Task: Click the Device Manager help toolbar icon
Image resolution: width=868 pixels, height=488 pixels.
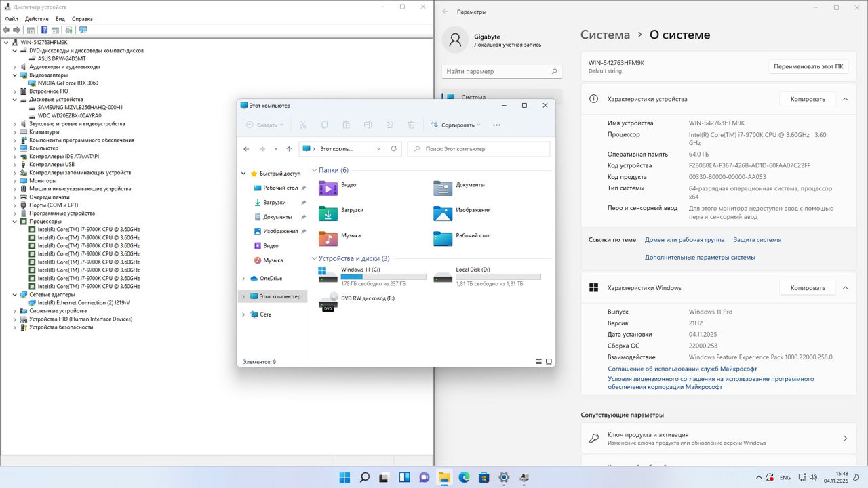Action: [45, 30]
